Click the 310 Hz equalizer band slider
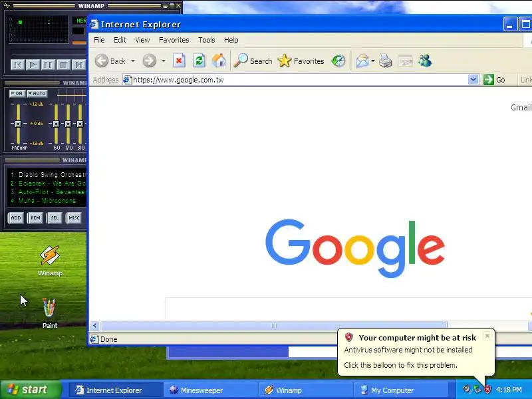Viewport: 532px width, 399px height. 80,124
